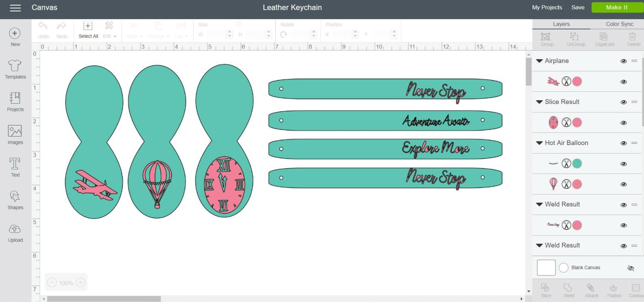Toggle visibility of the Hot Air Balloon layer
Image resolution: width=644 pixels, height=302 pixels.
coord(623,143)
